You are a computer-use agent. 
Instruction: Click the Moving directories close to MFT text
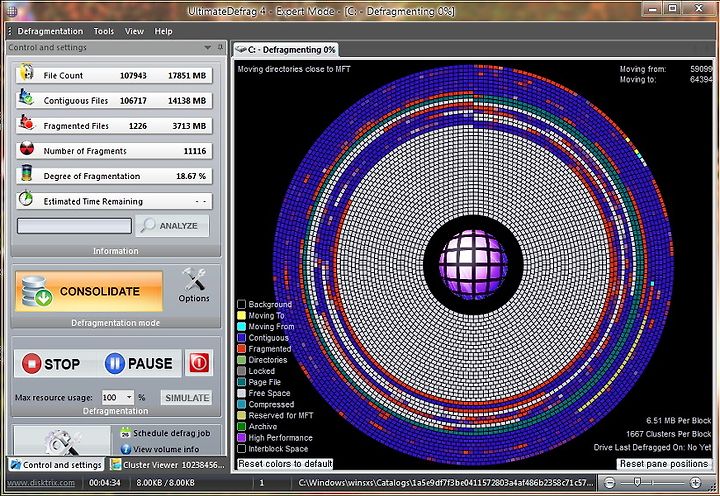coord(294,69)
